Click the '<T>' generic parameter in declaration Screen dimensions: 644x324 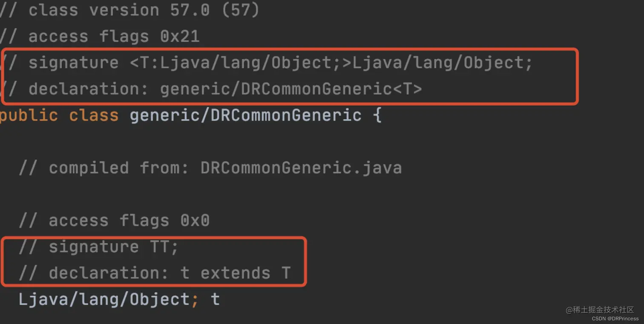tap(407, 89)
